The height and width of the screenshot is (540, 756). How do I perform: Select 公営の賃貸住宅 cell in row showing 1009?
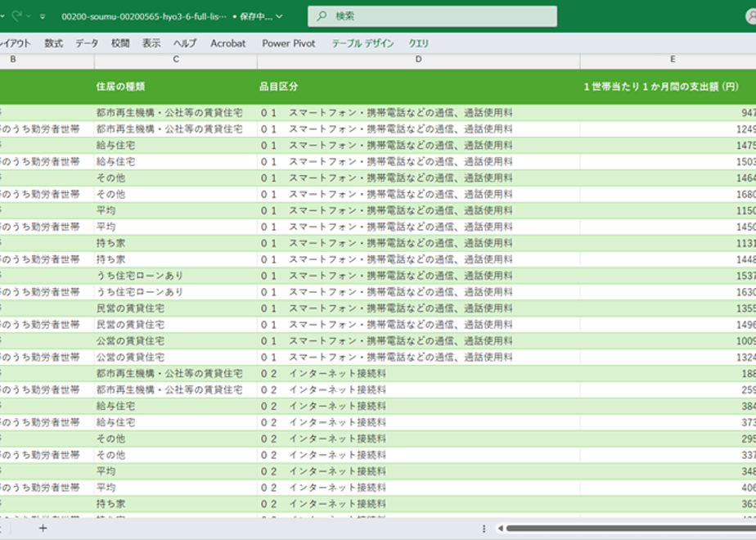coord(176,341)
